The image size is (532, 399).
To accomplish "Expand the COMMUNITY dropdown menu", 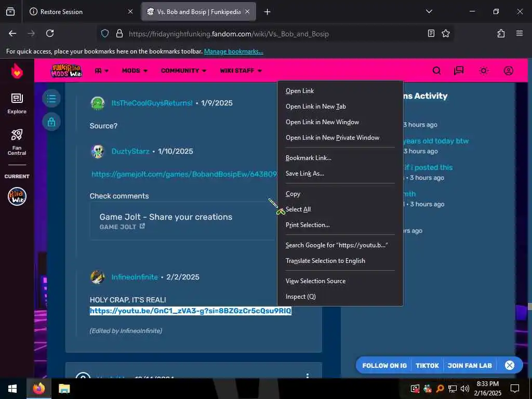I will (183, 71).
